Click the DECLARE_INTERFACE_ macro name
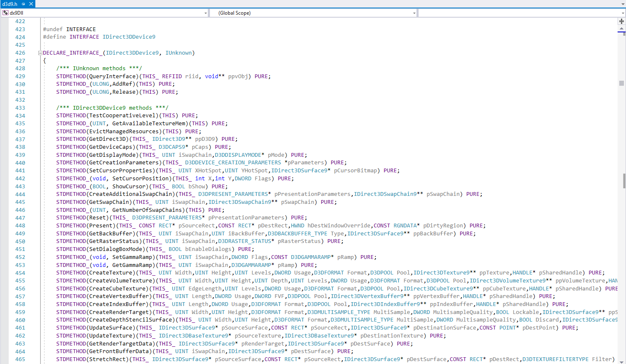Image resolution: width=626 pixels, height=364 pixels. tap(72, 53)
